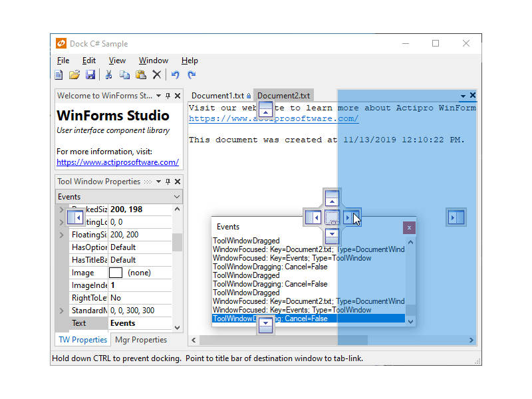Open the Edit menu
The width and height of the screenshot is (532, 399).
pos(89,61)
